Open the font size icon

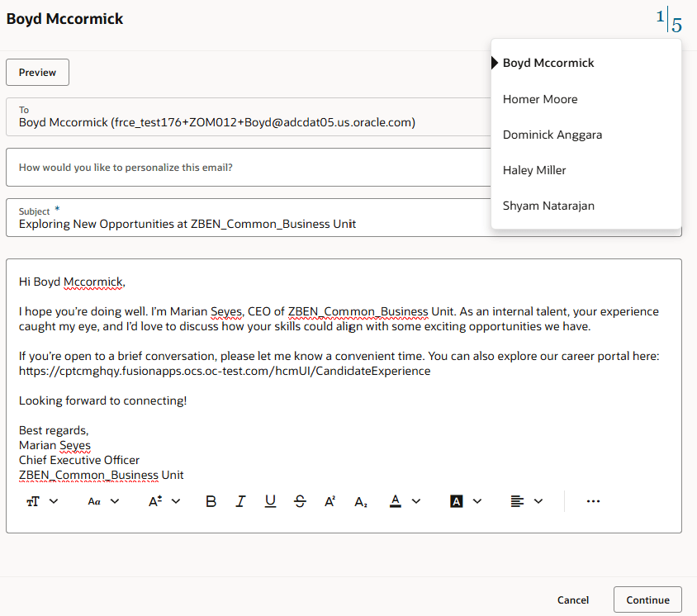pos(155,501)
